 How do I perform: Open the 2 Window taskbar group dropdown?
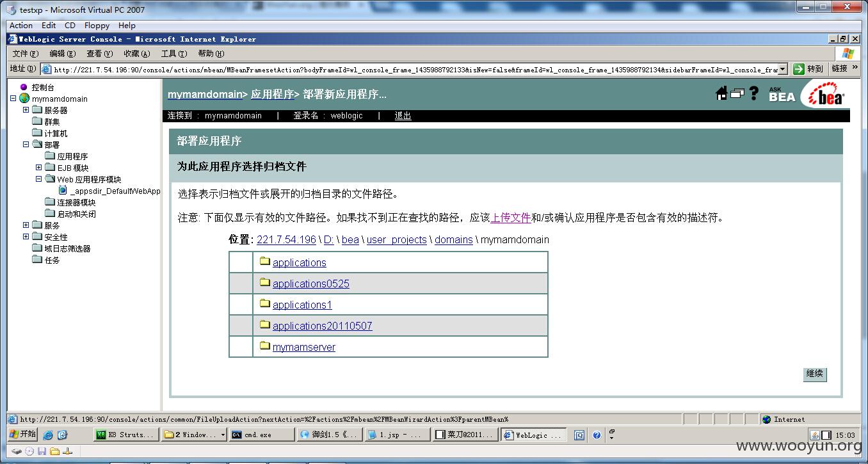click(222, 435)
